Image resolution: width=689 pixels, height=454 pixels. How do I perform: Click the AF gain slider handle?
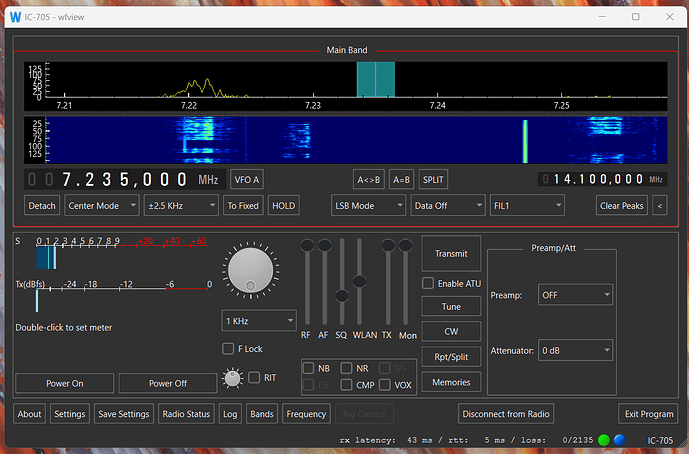(324, 245)
